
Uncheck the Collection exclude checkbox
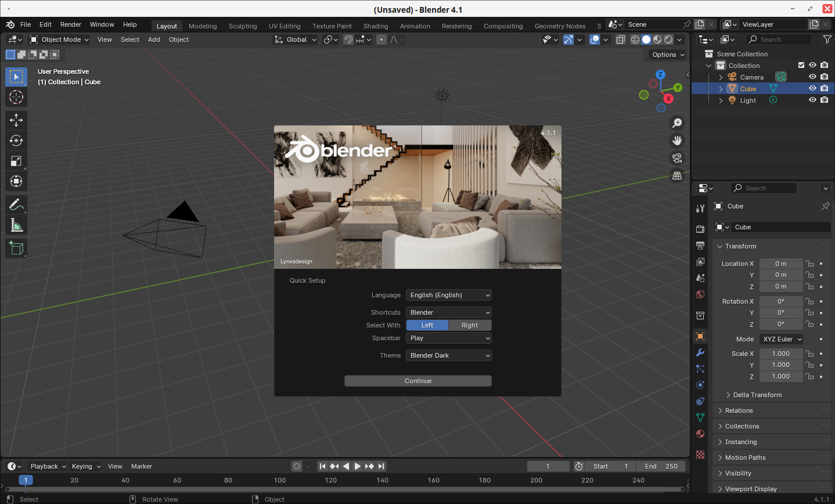[x=801, y=66]
